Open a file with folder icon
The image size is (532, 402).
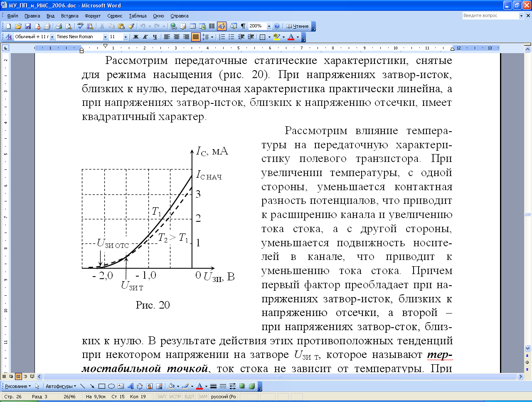18,26
